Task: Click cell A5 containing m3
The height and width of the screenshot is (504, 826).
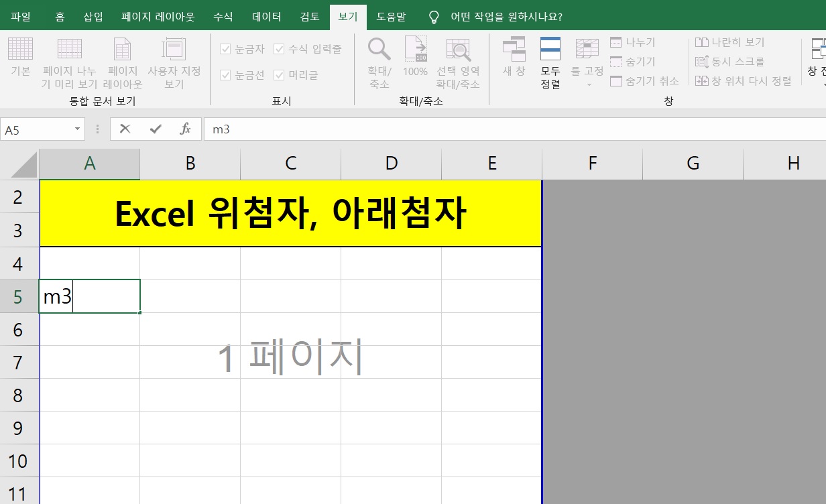Action: tap(90, 296)
